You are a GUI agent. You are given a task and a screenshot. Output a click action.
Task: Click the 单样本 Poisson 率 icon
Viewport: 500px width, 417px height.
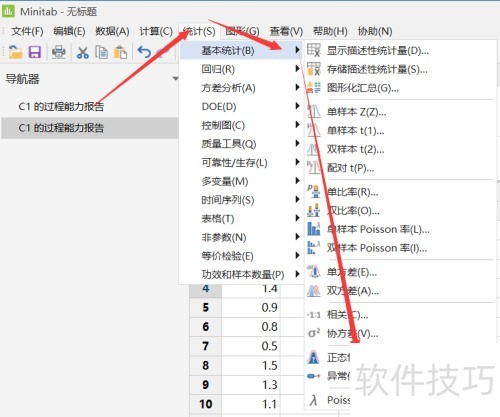click(x=313, y=229)
